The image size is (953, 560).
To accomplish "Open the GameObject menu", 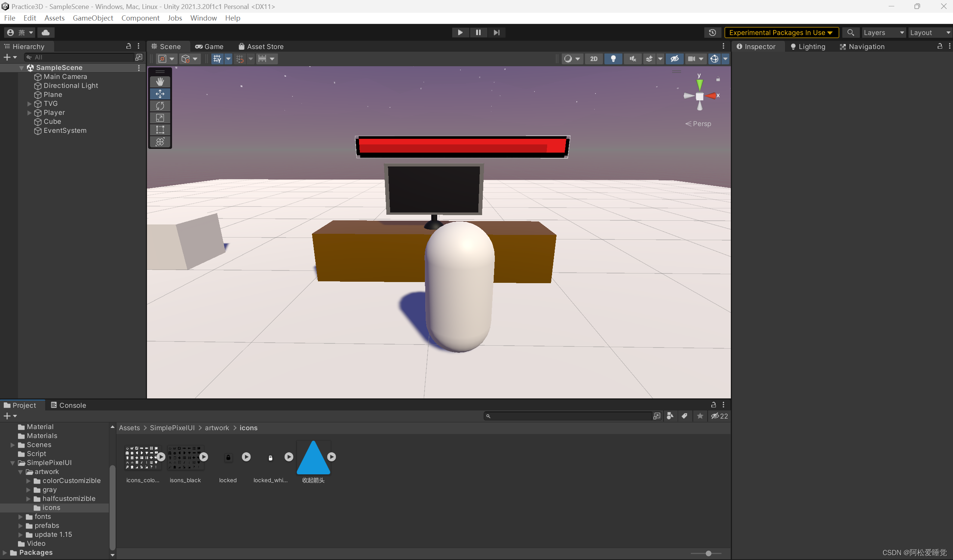I will [93, 18].
